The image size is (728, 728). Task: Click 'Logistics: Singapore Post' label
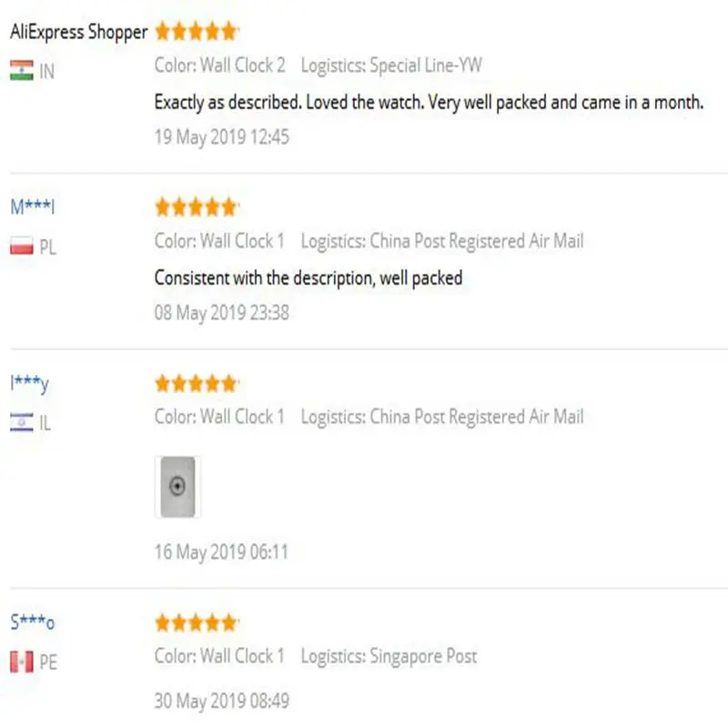point(389,656)
